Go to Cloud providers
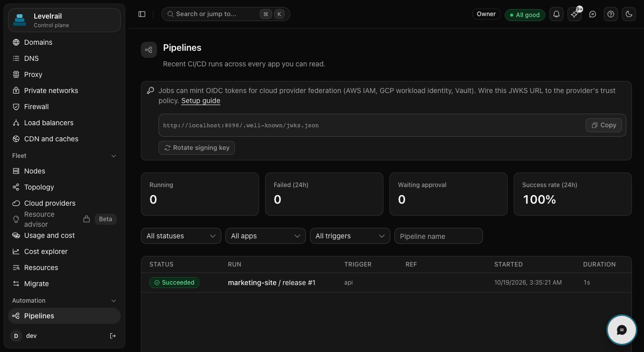This screenshot has width=644, height=352. click(64, 203)
